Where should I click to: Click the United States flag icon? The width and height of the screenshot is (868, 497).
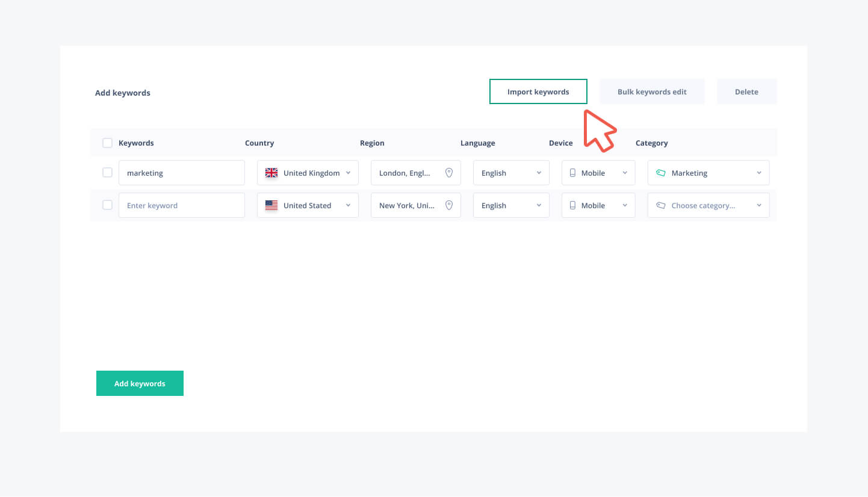coord(271,205)
